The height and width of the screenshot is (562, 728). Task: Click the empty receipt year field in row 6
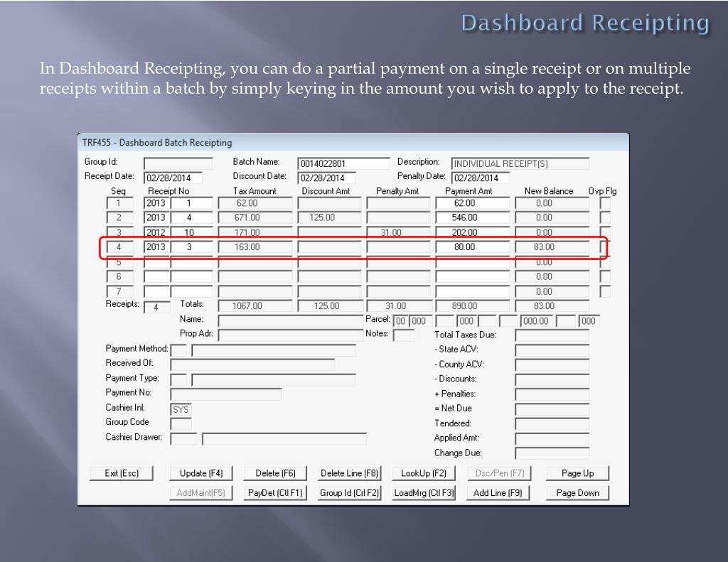click(156, 276)
